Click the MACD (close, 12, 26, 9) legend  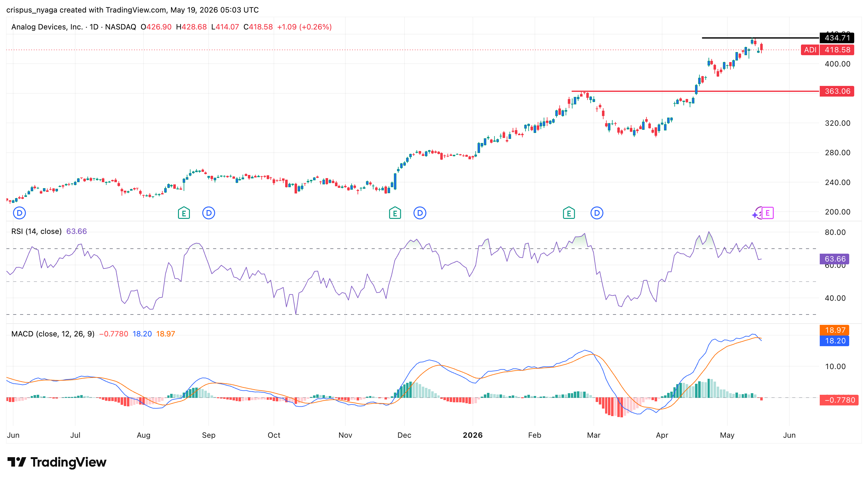click(x=53, y=334)
